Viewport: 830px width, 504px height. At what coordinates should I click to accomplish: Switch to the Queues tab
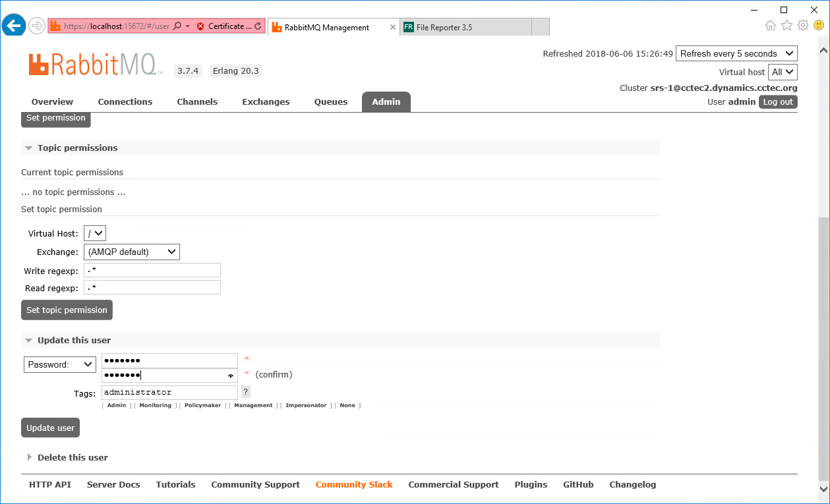click(331, 102)
